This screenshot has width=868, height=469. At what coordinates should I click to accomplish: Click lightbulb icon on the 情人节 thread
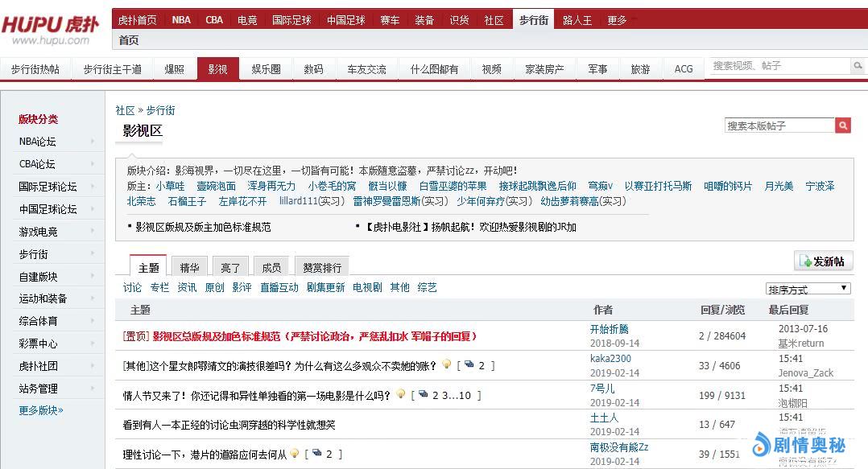click(400, 395)
